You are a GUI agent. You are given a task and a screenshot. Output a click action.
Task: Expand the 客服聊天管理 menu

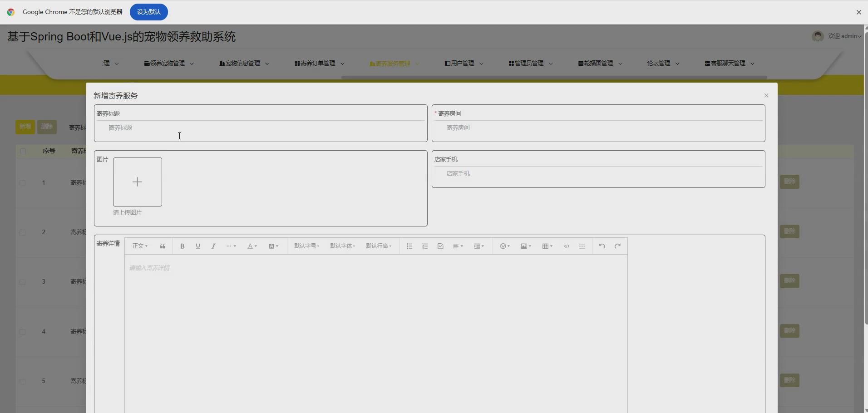click(x=730, y=64)
